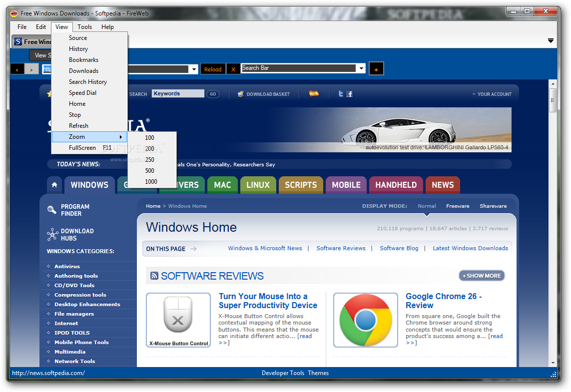The width and height of the screenshot is (571, 392).
Task: Open the Scripts category tab
Action: click(x=301, y=185)
